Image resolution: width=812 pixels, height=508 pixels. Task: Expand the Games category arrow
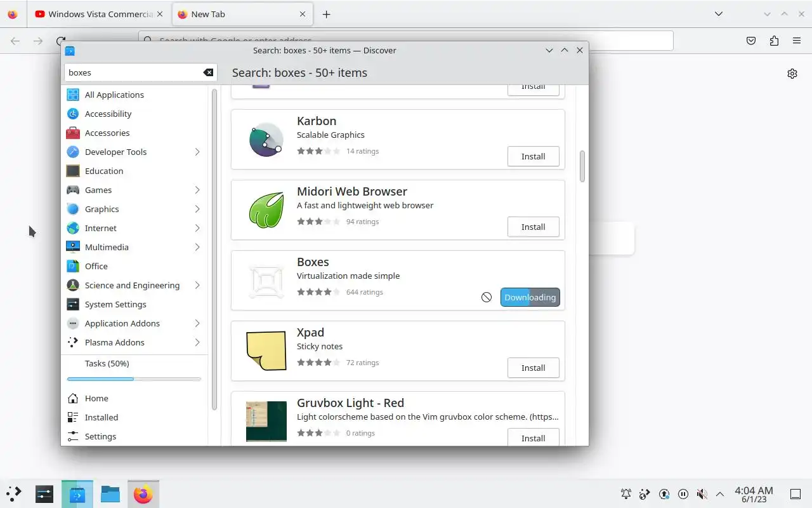[x=197, y=190]
